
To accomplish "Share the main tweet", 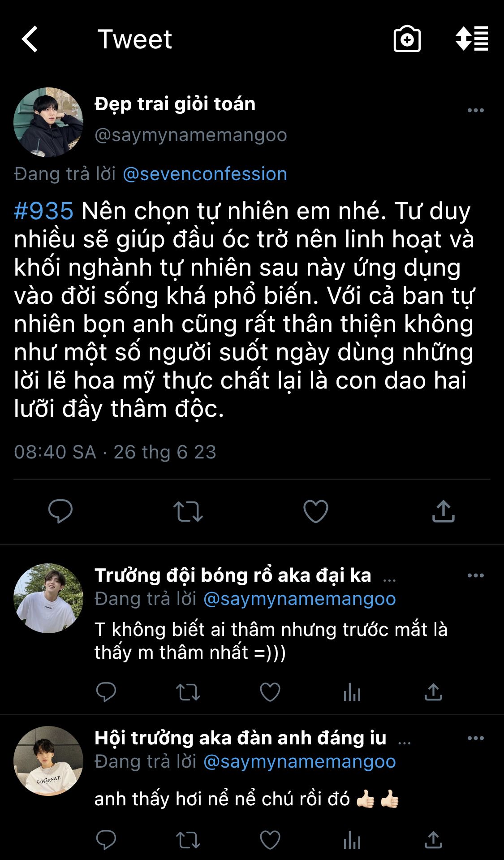I will (x=444, y=511).
